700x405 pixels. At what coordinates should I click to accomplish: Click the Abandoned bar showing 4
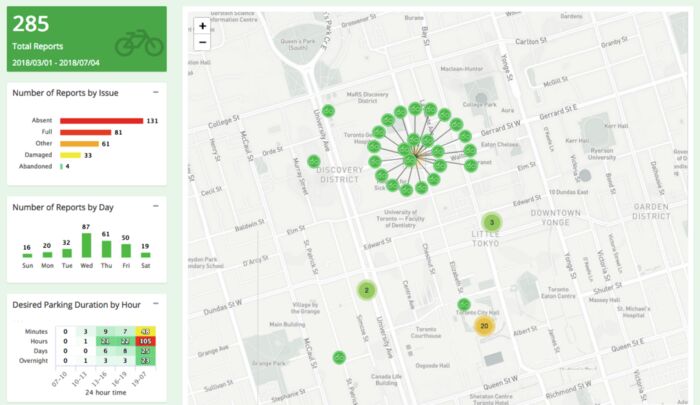coord(62,167)
